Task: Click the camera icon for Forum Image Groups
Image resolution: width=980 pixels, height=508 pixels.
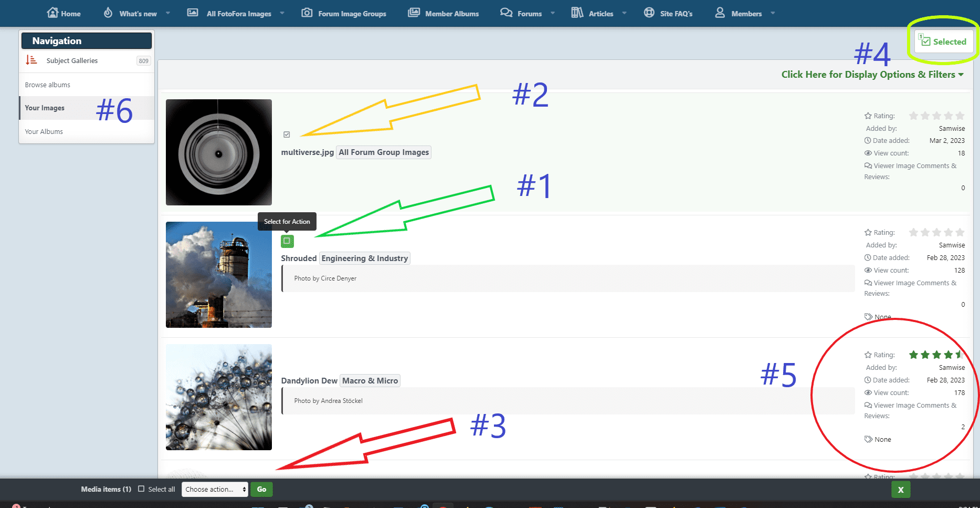Action: (x=307, y=13)
